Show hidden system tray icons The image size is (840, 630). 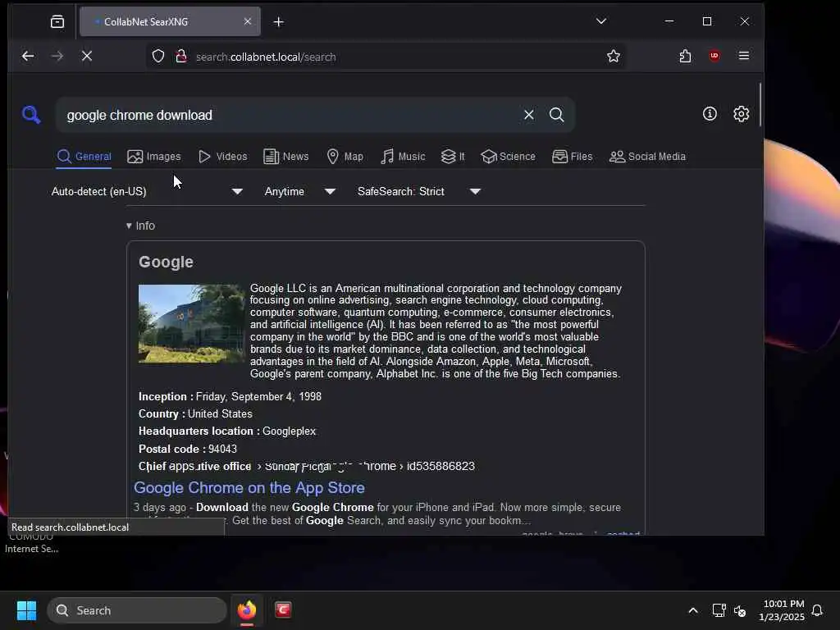pos(692,610)
